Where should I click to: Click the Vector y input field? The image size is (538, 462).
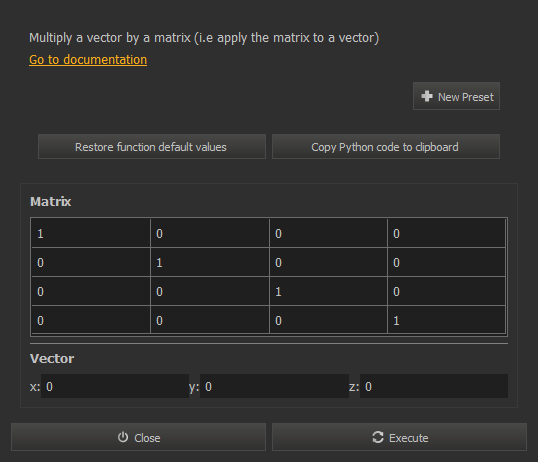click(274, 386)
